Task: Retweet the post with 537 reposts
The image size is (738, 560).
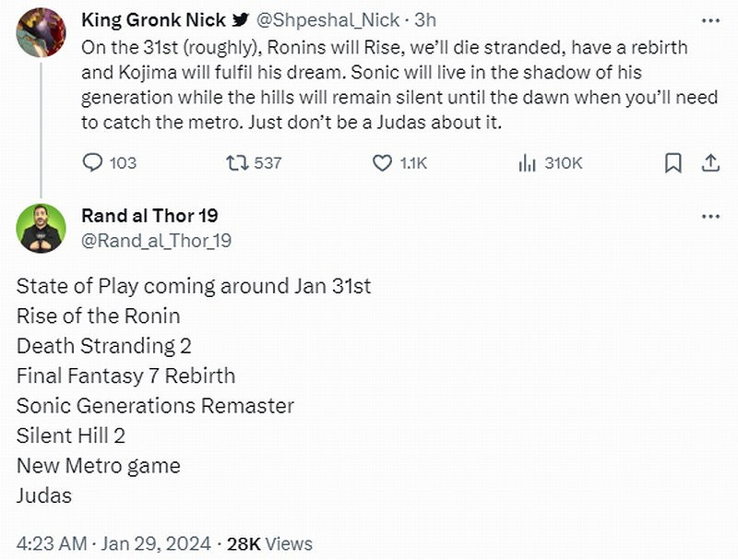Action: (x=237, y=163)
